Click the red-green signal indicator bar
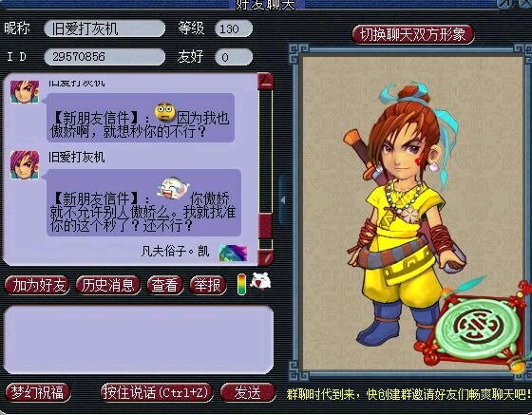Image resolution: width=532 pixels, height=415 pixels. 241,284
